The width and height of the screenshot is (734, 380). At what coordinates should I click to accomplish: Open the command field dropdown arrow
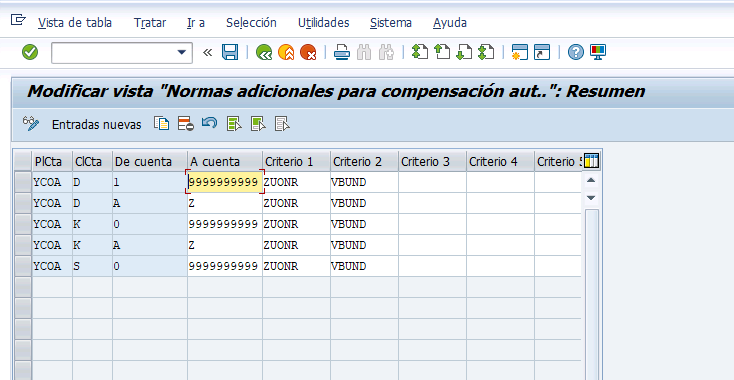[182, 52]
